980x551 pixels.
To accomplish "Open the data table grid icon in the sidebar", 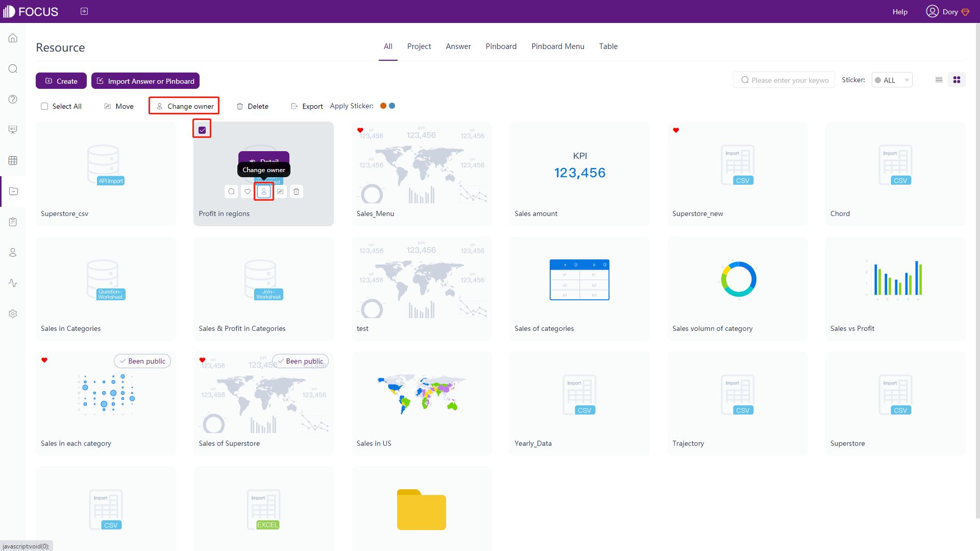I will (x=13, y=160).
